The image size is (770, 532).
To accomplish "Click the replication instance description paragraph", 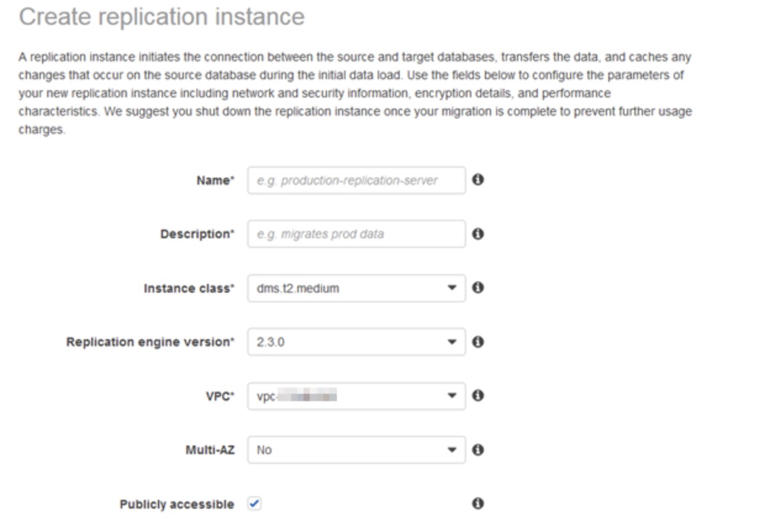I will pyautogui.click(x=355, y=94).
